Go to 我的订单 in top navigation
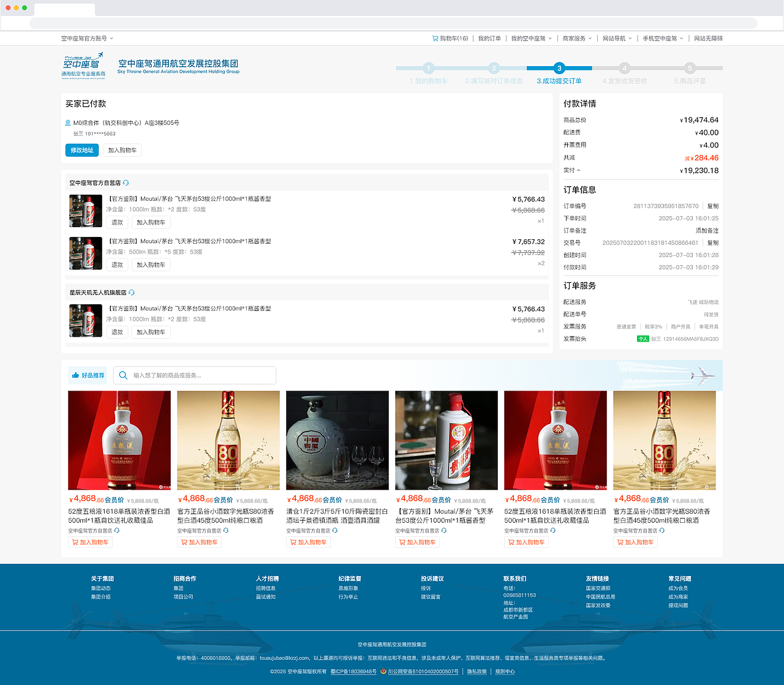Screen dimensions: 784x685 point(489,39)
